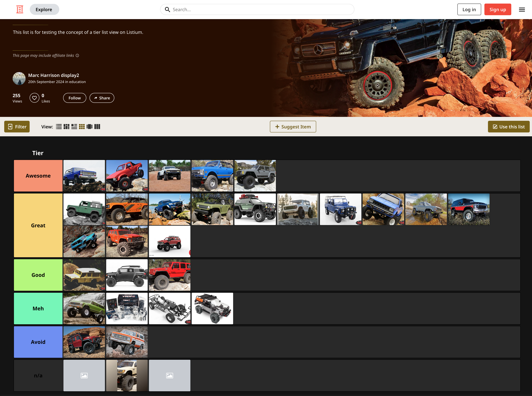
Task: Open Marc Harrison display2's profile
Action: pyautogui.click(x=54, y=75)
